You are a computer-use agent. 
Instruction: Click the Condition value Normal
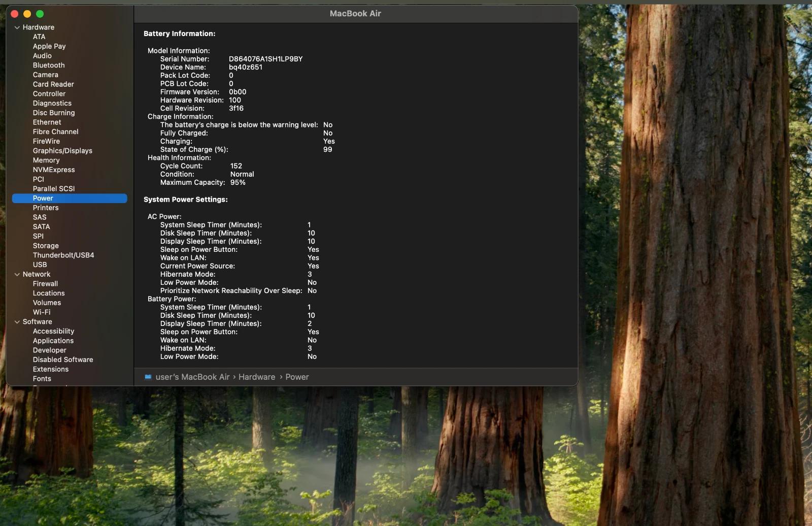tap(242, 174)
